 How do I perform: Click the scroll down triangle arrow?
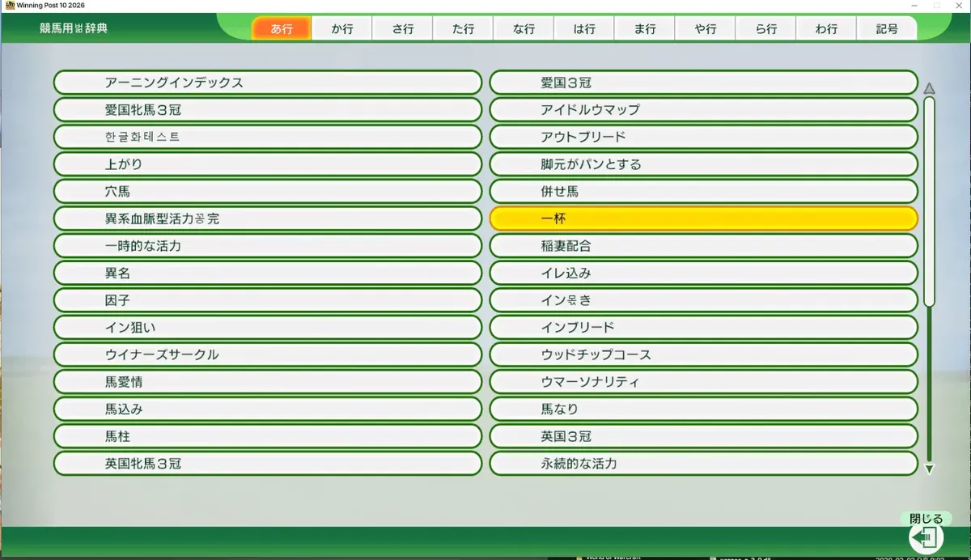pyautogui.click(x=929, y=469)
